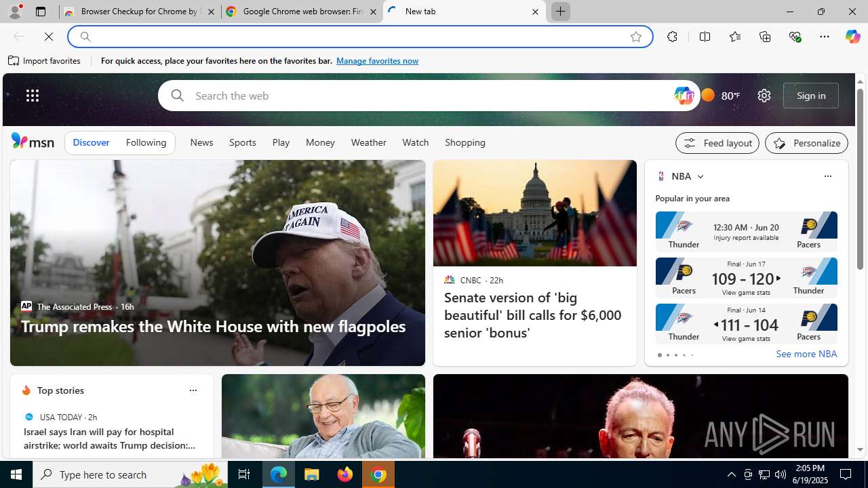This screenshot has width=868, height=488.
Task: Open the Weather section
Action: [x=368, y=142]
